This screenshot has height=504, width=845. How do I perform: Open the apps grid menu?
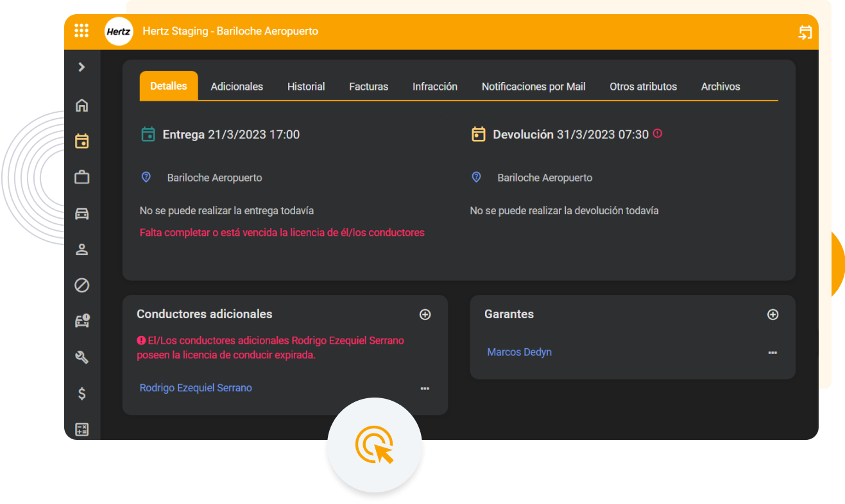(81, 30)
